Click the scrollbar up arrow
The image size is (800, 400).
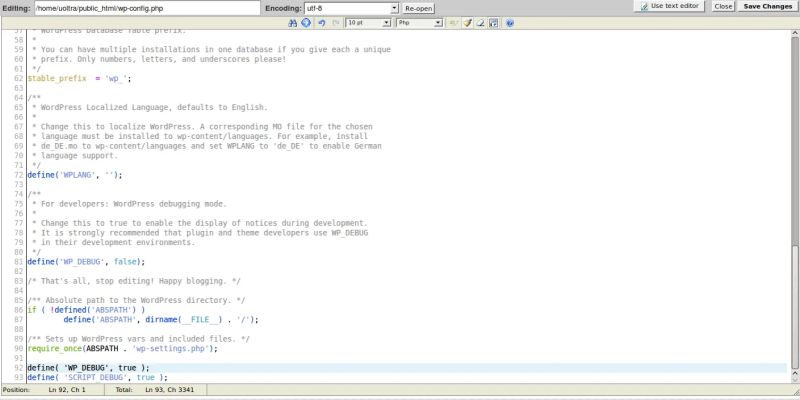point(795,33)
